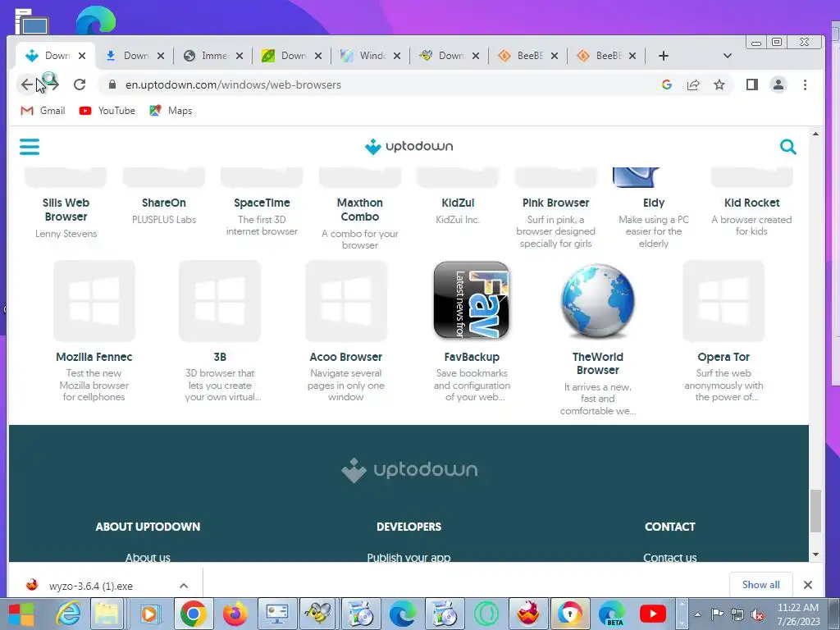Open the wyzo-3.6.4 (1).exe download item

(x=91, y=586)
